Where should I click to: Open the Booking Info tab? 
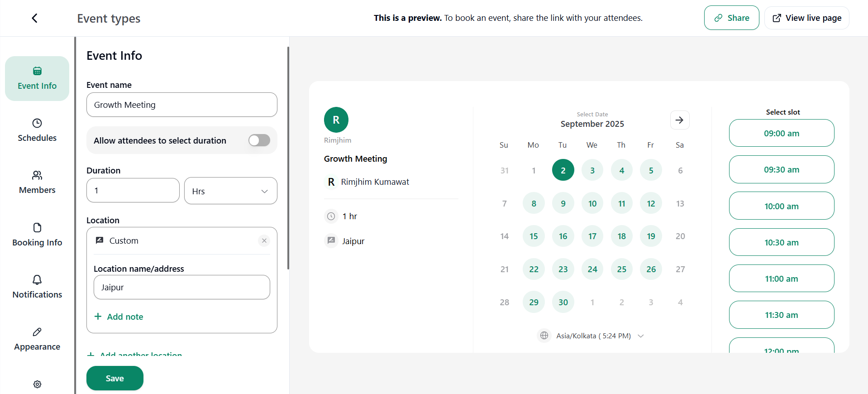pyautogui.click(x=37, y=235)
